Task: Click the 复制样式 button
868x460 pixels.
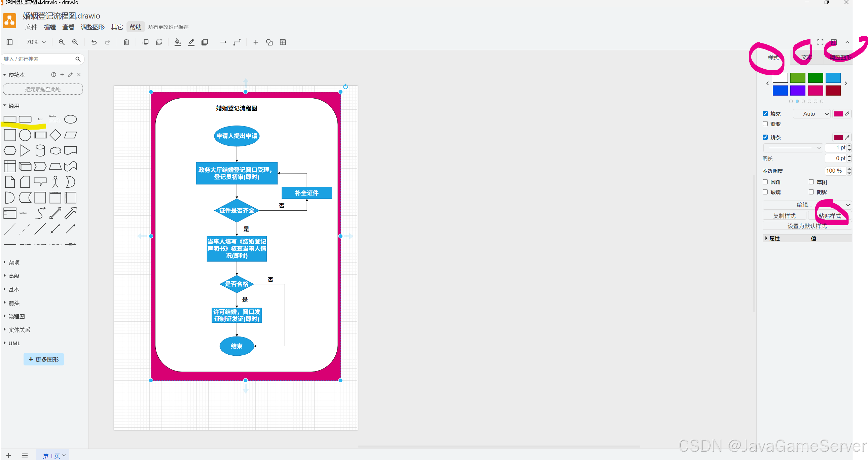Action: 784,216
